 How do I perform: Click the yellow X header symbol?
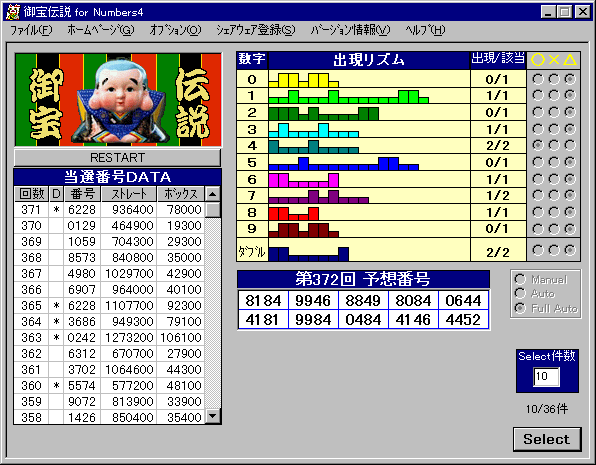click(554, 60)
